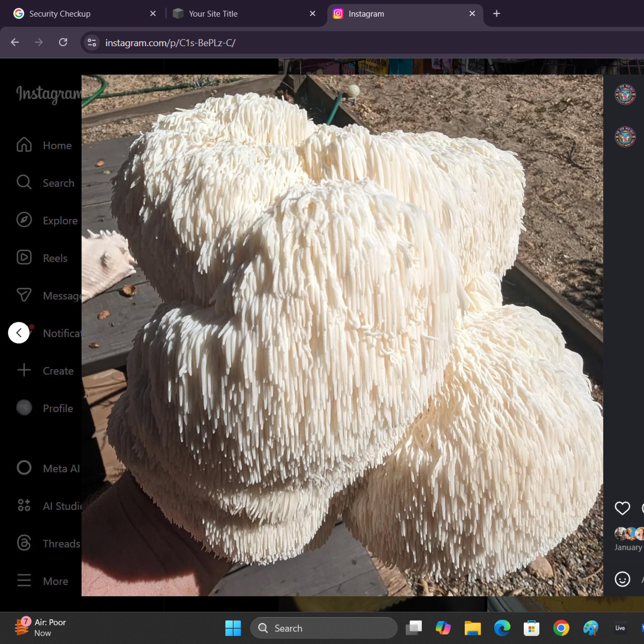View site information icon in address bar
644x644 pixels.
[92, 42]
